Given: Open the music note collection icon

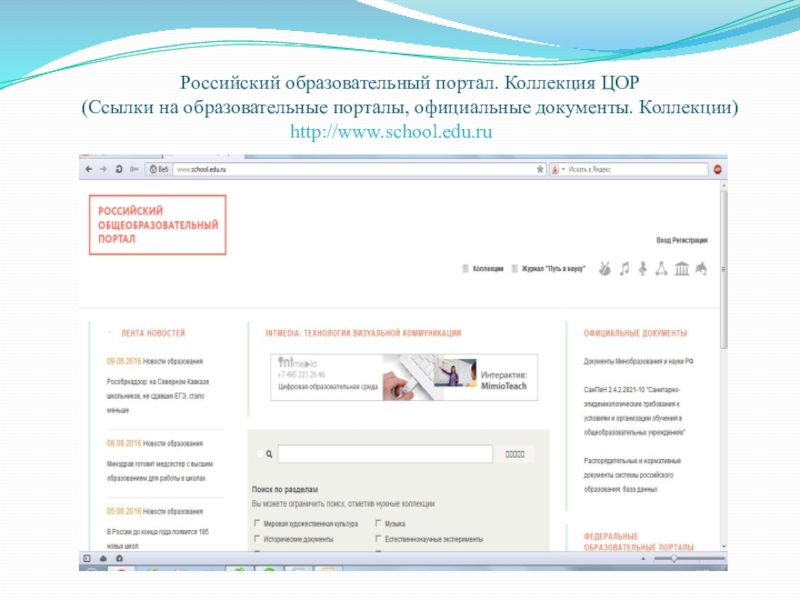Looking at the screenshot, I should point(624,268).
